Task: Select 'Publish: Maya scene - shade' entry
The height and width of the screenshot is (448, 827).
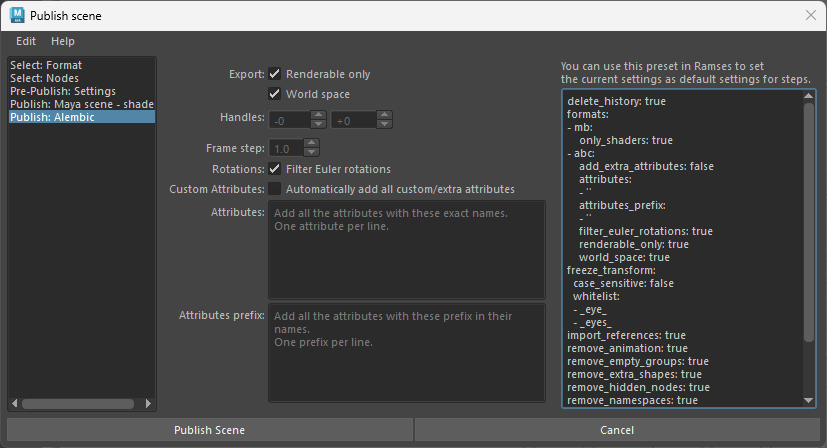Action: click(80, 104)
